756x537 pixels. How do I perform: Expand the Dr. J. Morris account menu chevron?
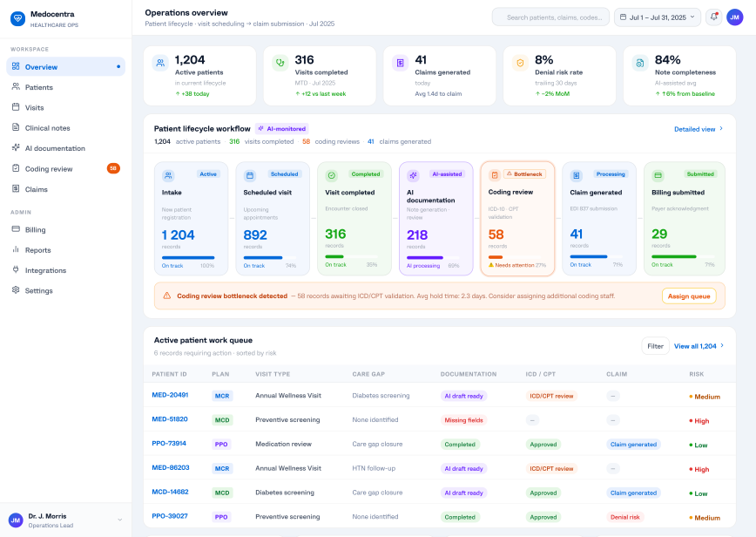(119, 520)
